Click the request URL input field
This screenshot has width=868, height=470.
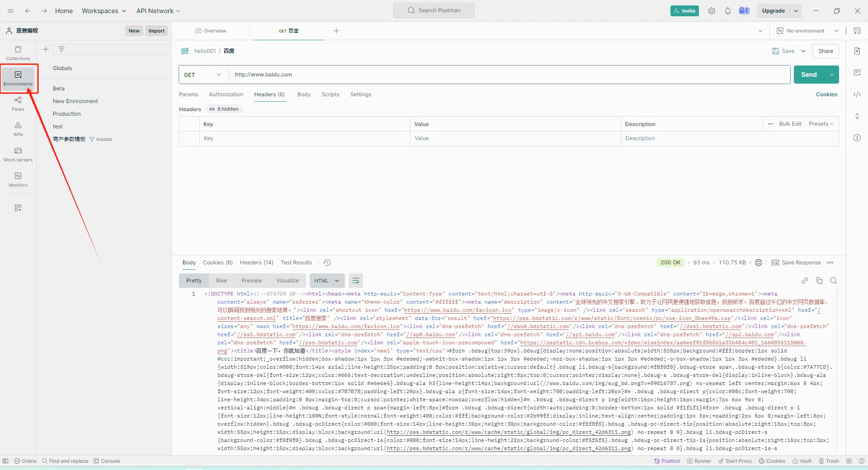(x=509, y=75)
